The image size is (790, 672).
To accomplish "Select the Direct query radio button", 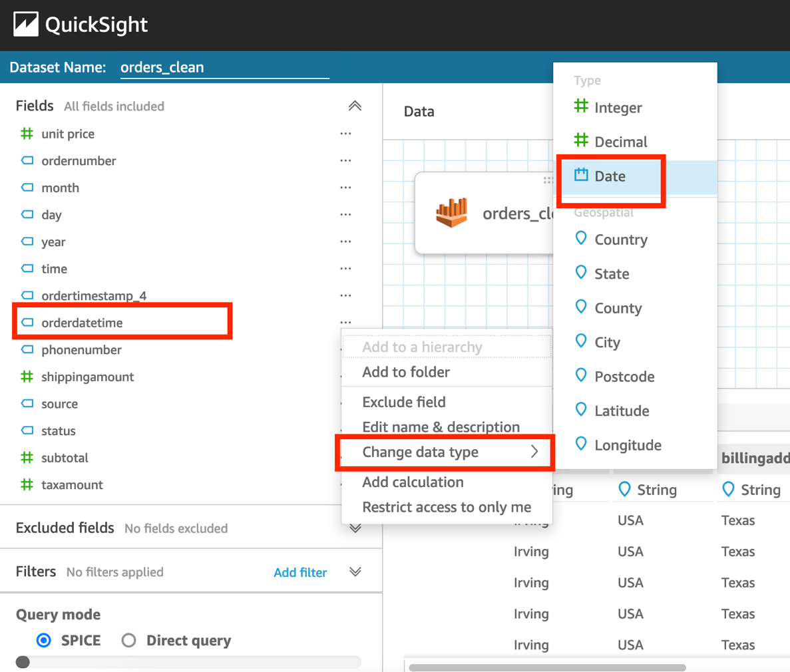I will (129, 640).
